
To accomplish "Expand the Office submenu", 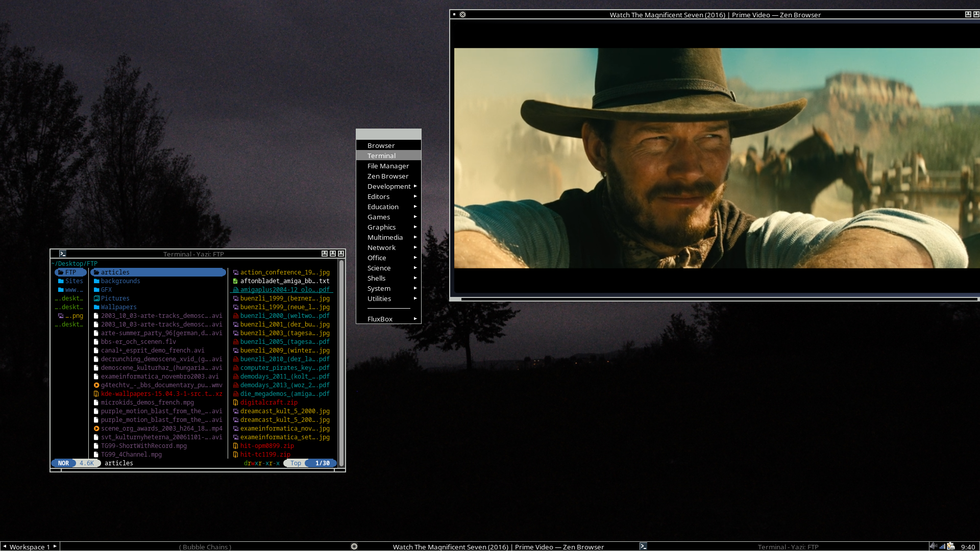I will point(388,258).
